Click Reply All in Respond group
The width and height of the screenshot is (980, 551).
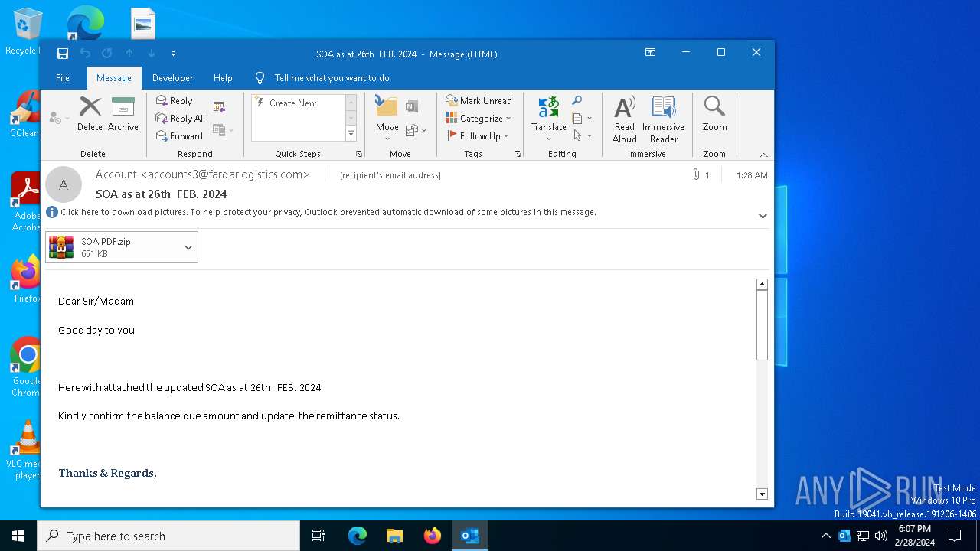click(180, 118)
